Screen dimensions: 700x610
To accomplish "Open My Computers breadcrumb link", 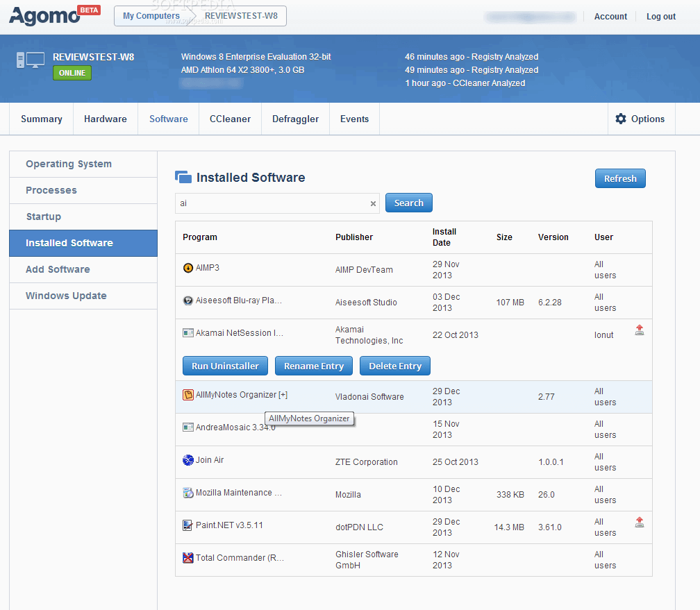I will click(151, 16).
